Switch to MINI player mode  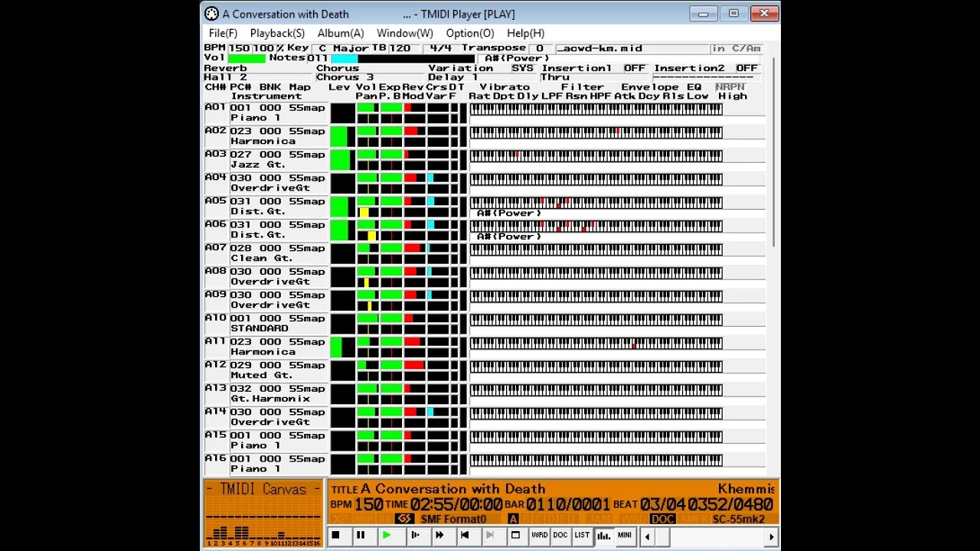(x=625, y=536)
